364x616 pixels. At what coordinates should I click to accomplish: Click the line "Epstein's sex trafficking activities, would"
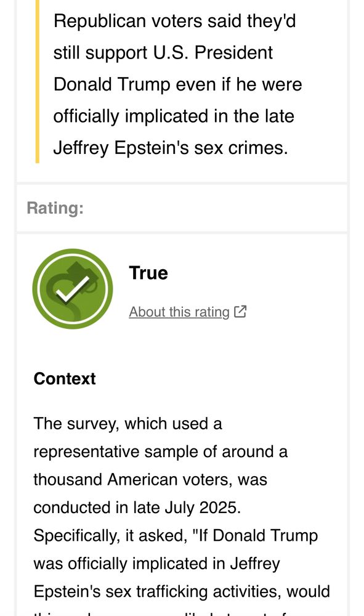(182, 591)
